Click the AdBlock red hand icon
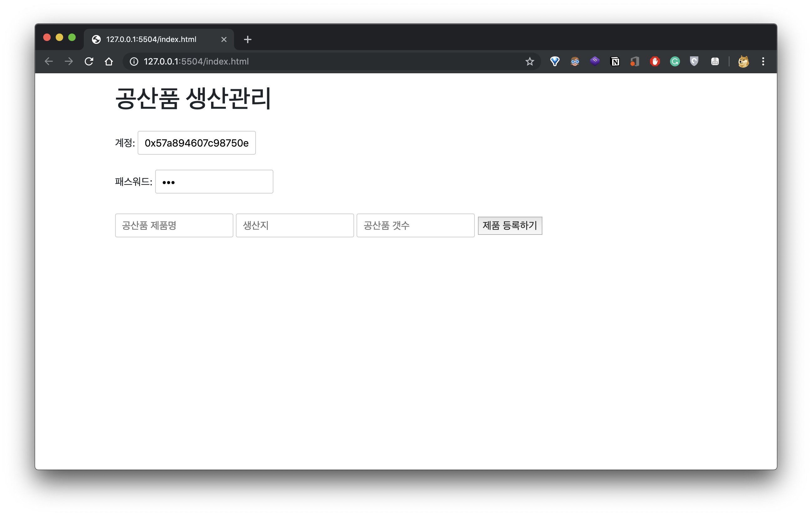 tap(655, 61)
